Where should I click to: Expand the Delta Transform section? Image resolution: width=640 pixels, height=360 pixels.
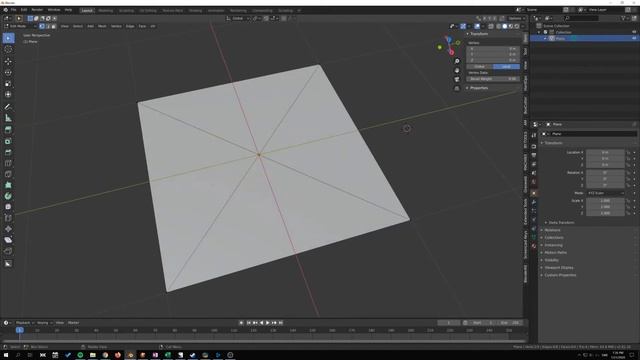tap(561, 223)
